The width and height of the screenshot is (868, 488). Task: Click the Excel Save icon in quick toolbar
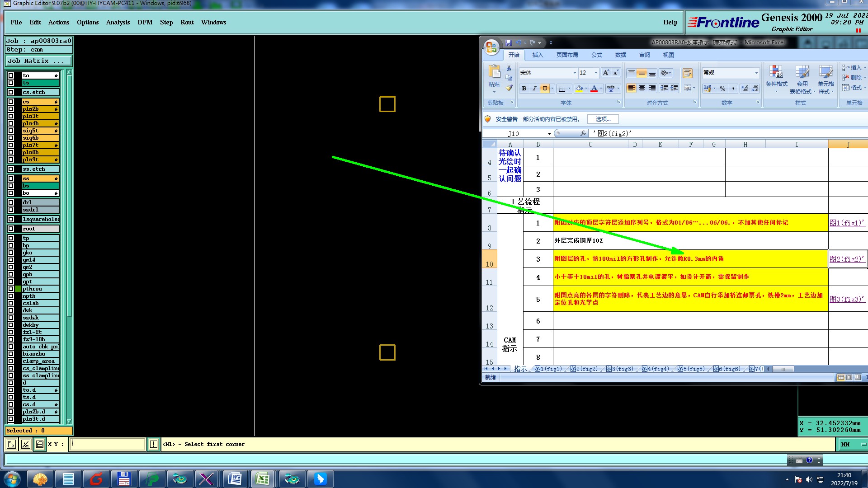click(x=509, y=43)
